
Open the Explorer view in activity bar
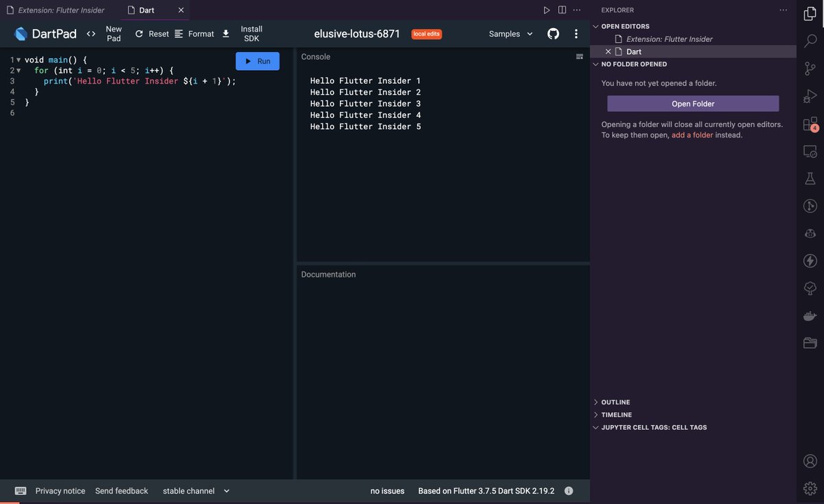click(x=810, y=13)
